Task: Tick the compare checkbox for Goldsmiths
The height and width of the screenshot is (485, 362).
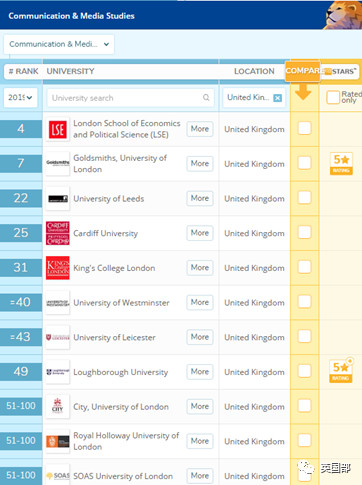Action: point(304,163)
